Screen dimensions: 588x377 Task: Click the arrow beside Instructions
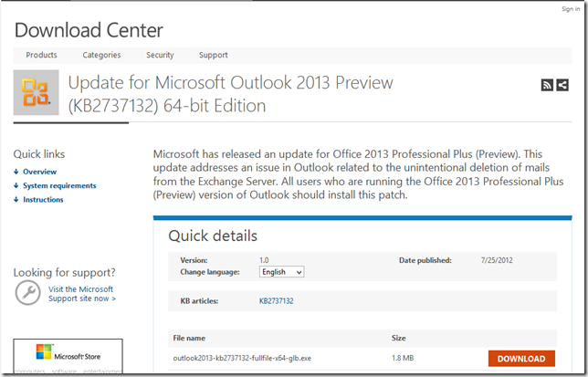click(x=16, y=199)
